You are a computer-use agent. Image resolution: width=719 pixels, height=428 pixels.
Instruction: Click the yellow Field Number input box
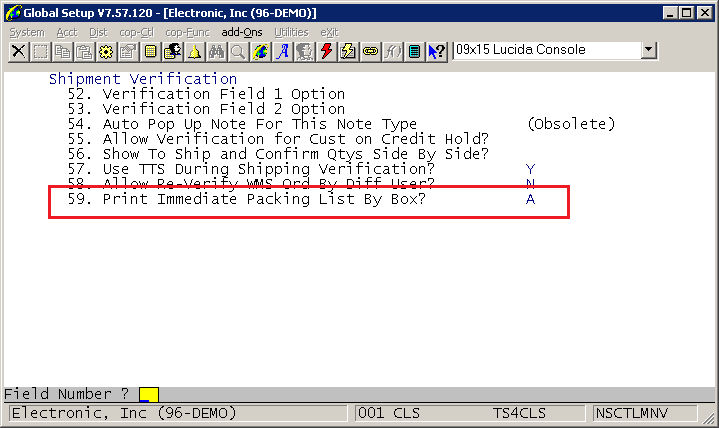point(149,395)
